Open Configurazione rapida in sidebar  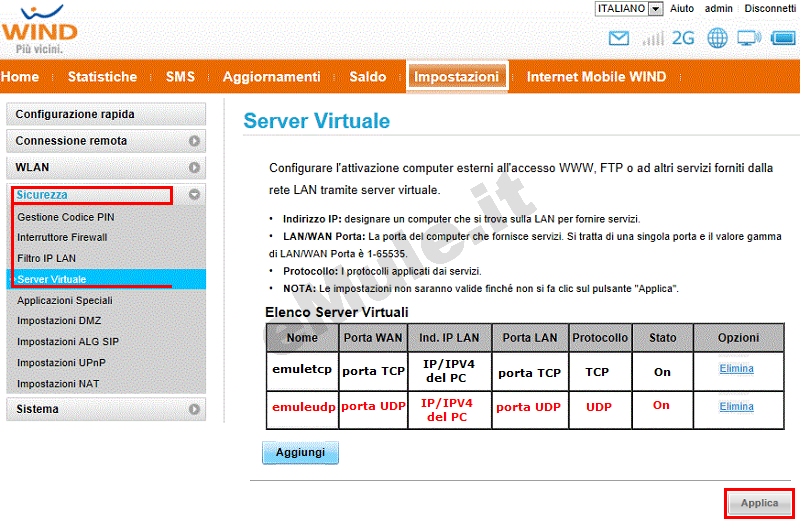106,114
